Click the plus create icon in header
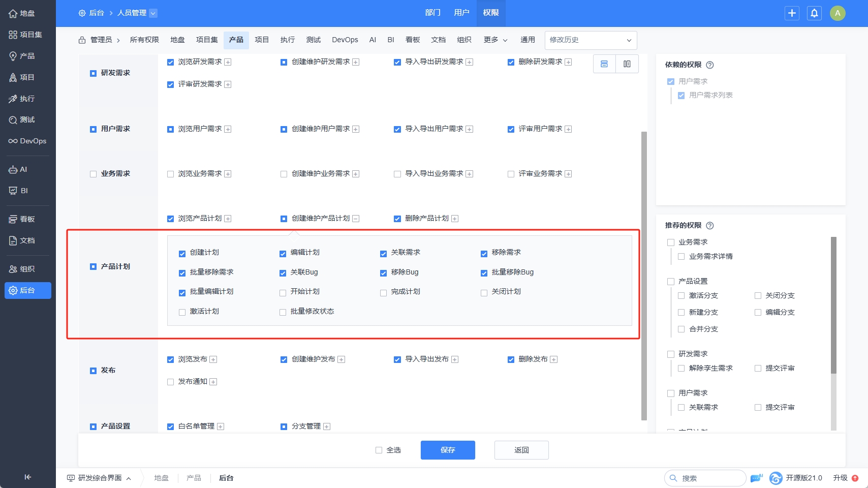The height and width of the screenshot is (488, 868). [x=792, y=13]
